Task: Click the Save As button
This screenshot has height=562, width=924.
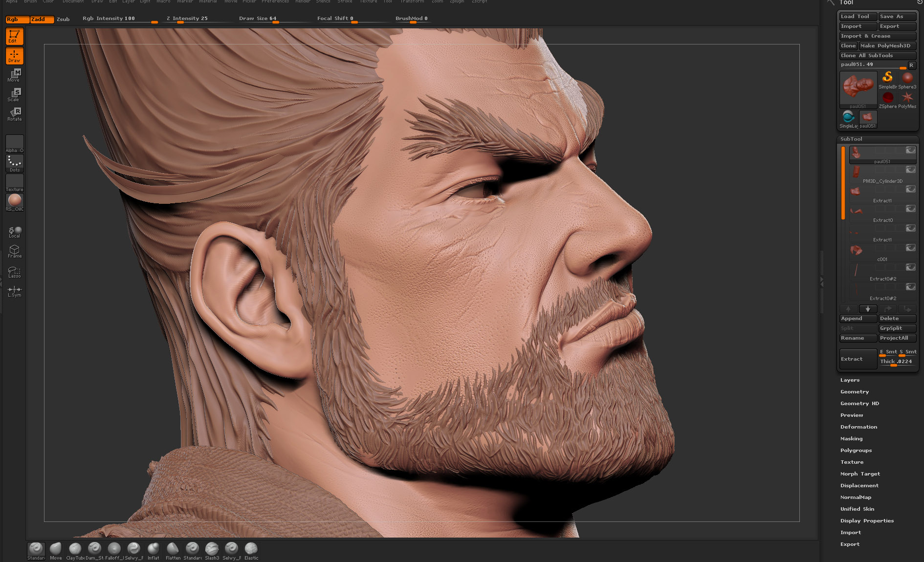Action: (898, 17)
